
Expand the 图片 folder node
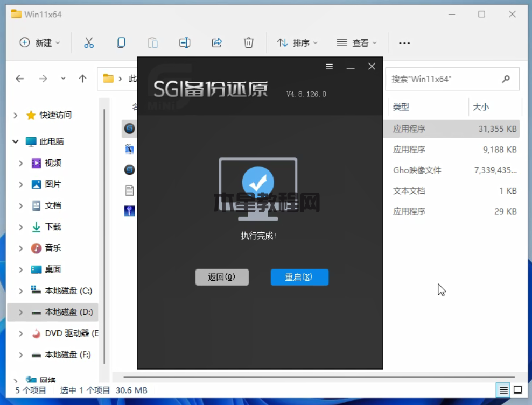[20, 184]
